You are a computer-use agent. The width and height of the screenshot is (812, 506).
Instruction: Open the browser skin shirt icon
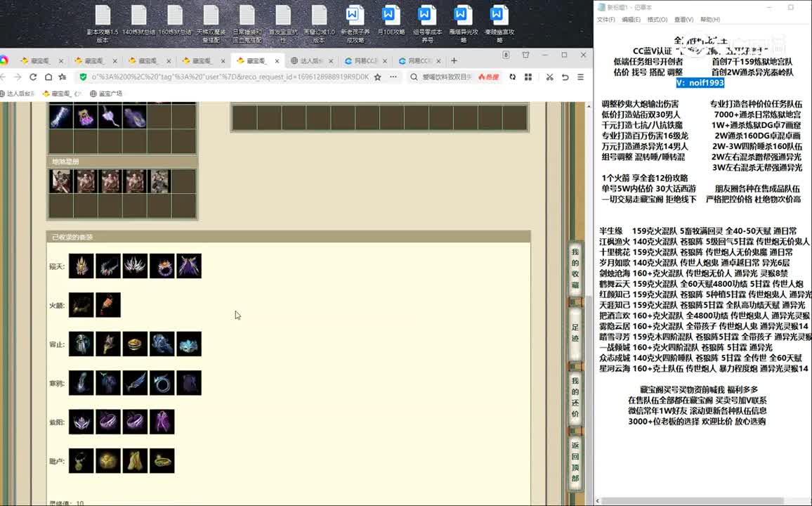pos(525,55)
